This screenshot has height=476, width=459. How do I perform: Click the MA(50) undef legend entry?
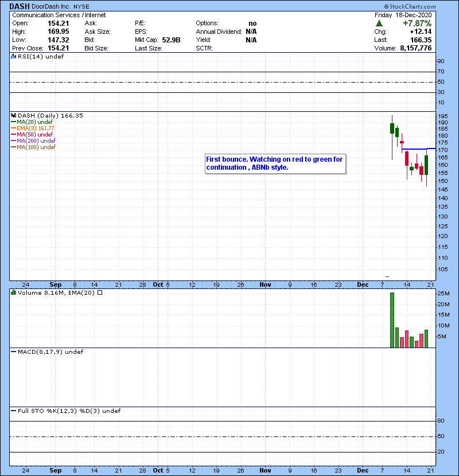point(32,134)
